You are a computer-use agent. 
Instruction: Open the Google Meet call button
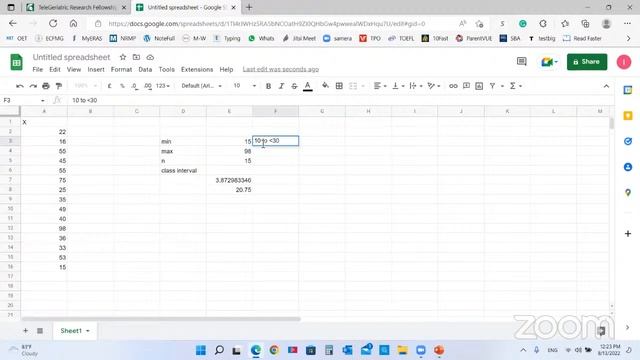[549, 62]
